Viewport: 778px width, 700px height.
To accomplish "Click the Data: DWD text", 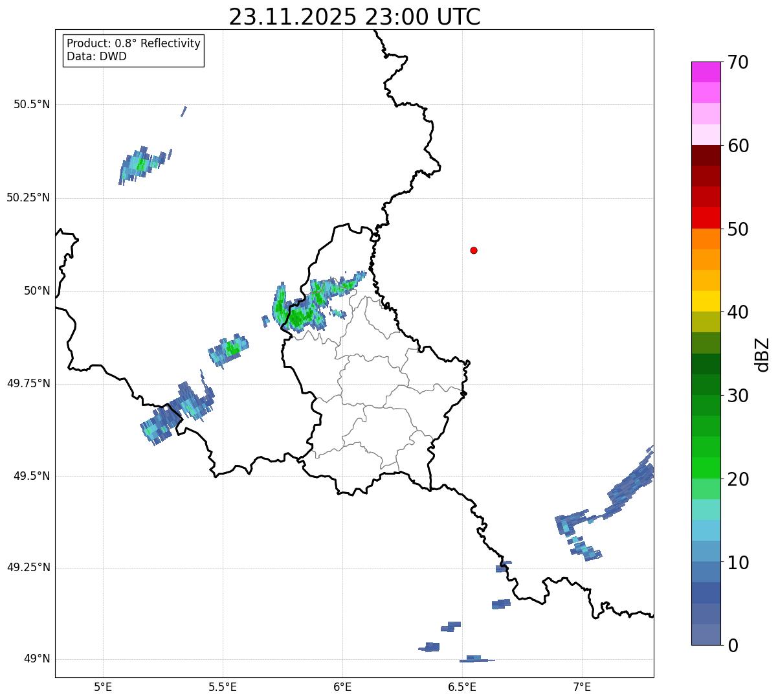I will (x=96, y=56).
